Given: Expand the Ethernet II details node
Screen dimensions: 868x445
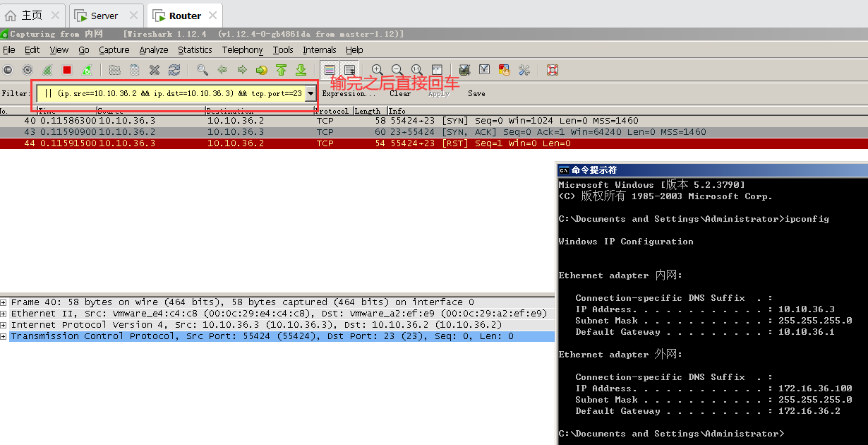Looking at the screenshot, I should (x=4, y=314).
